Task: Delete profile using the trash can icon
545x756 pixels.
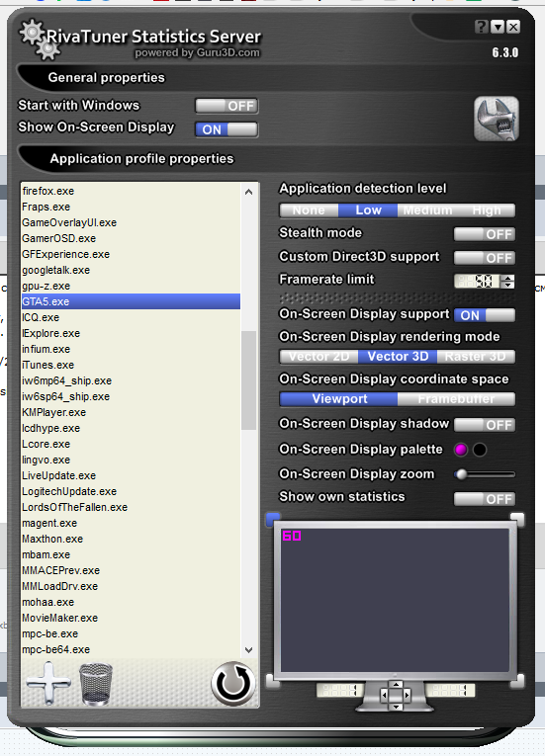Action: click(96, 684)
